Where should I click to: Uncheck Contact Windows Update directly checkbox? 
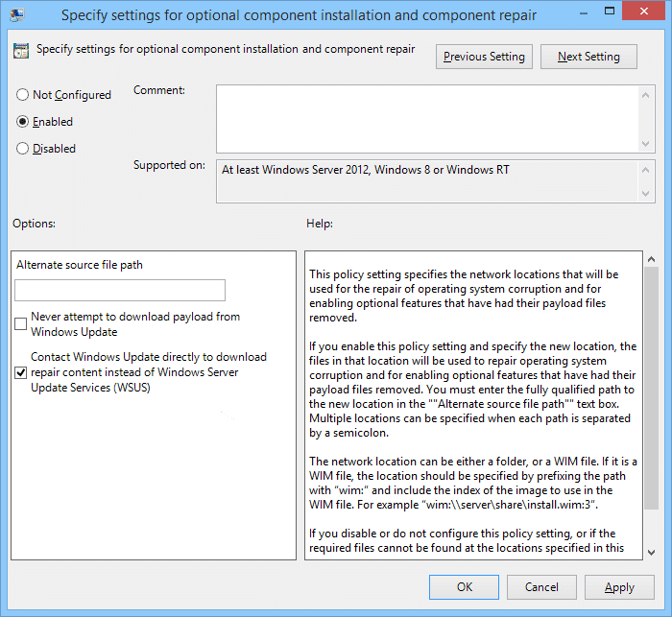[x=21, y=372]
